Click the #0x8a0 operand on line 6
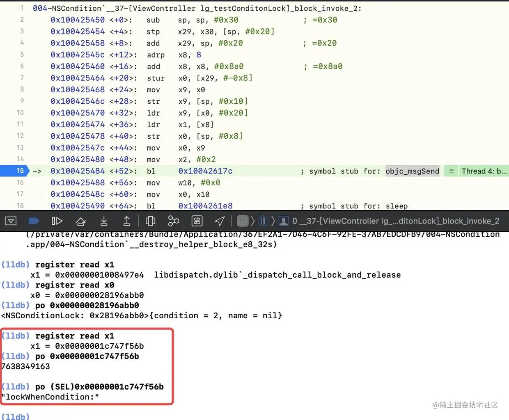The width and height of the screenshot is (509, 420). [229, 66]
